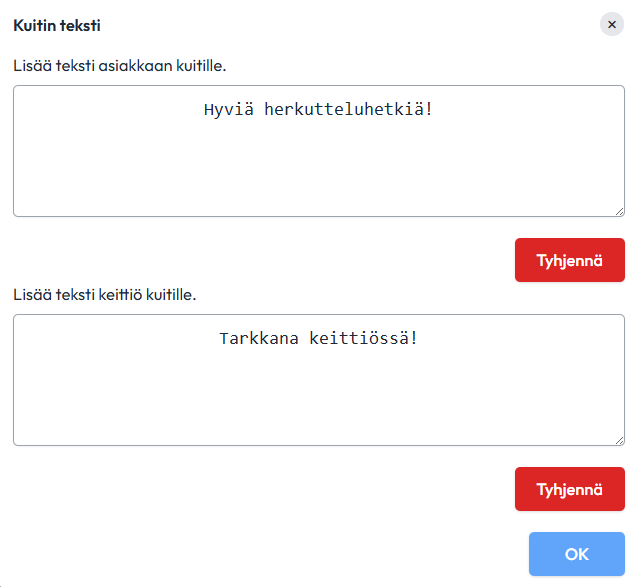
Task: Clear the customer receipt text with Tyhjennä
Action: (x=570, y=260)
